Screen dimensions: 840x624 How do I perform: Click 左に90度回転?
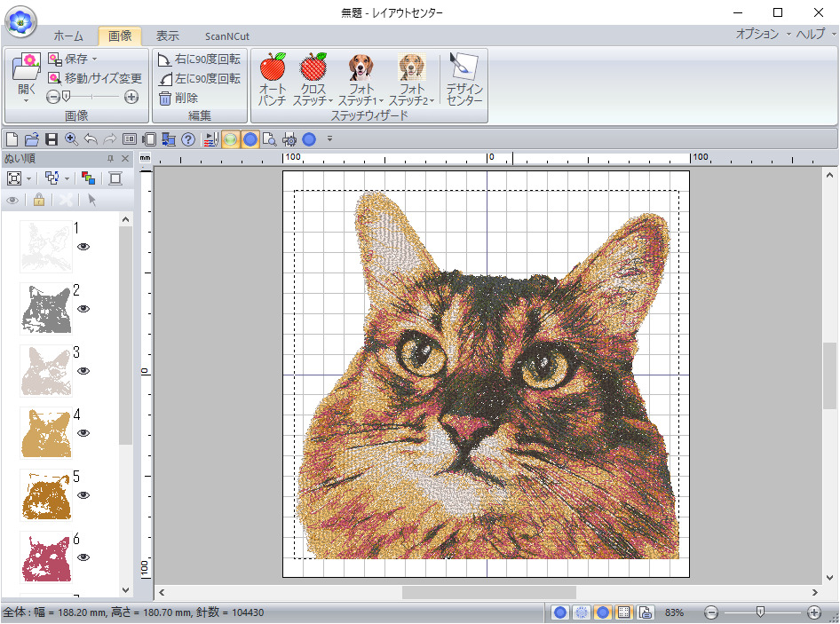199,79
